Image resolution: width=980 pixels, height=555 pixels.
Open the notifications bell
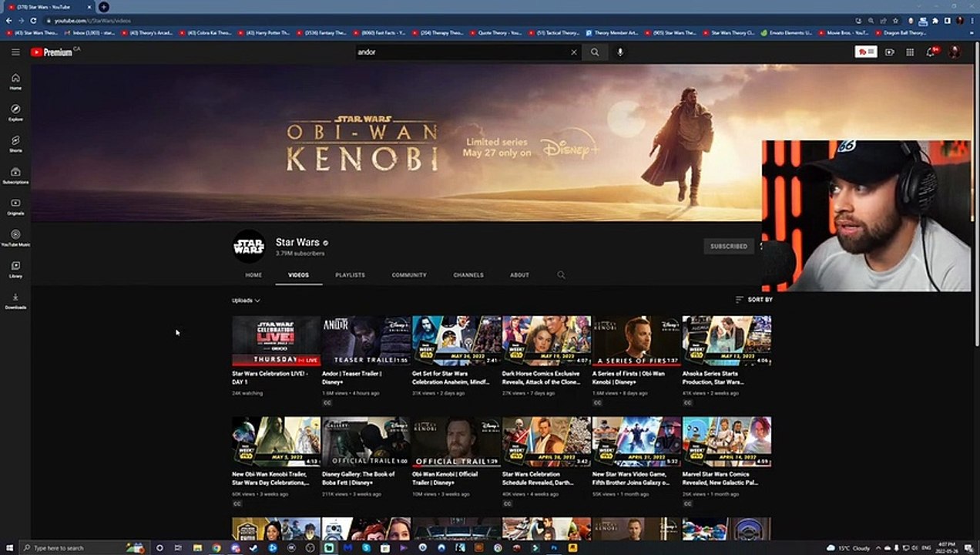click(931, 52)
